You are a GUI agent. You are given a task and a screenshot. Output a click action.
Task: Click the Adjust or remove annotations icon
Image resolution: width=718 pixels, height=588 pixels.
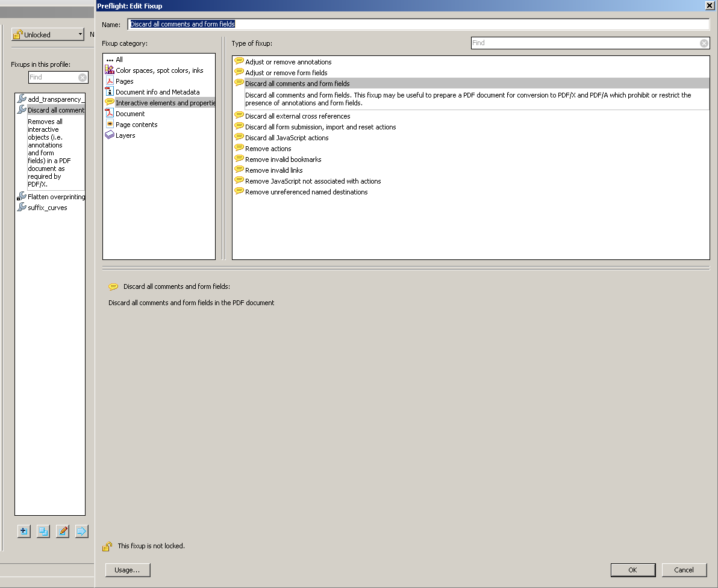tap(239, 61)
